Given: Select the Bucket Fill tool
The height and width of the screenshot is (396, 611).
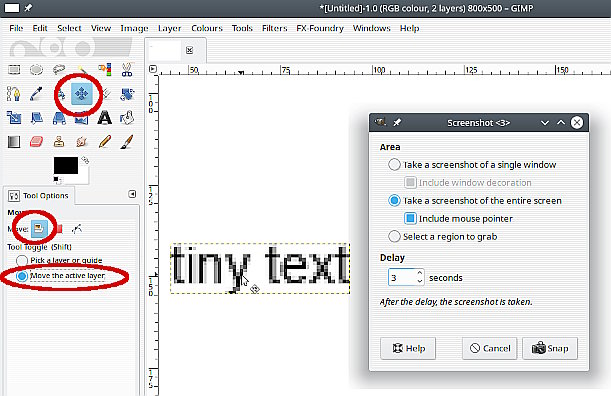Looking at the screenshot, I should point(127,118).
